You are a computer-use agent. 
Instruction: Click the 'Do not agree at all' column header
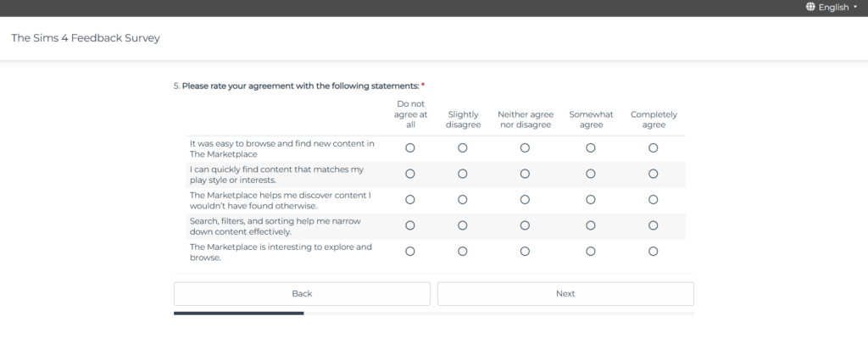click(x=410, y=114)
